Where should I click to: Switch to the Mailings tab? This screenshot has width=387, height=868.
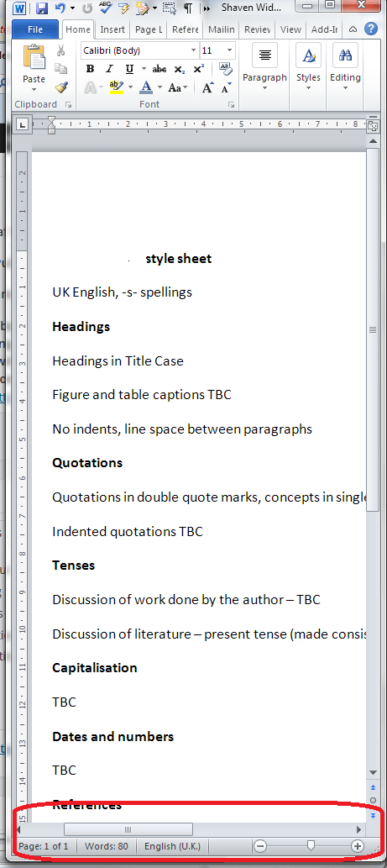[222, 29]
